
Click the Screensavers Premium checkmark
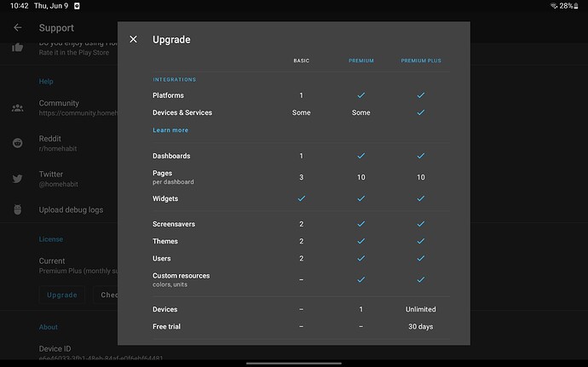point(361,224)
